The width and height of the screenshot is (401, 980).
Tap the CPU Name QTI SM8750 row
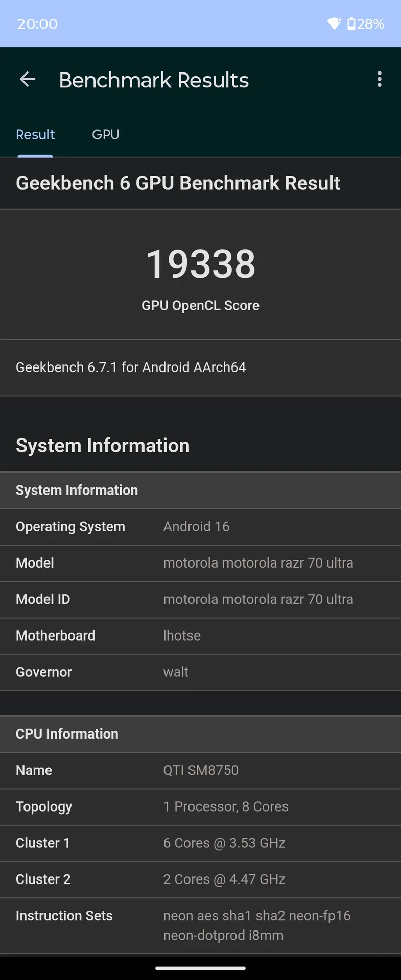click(x=200, y=770)
